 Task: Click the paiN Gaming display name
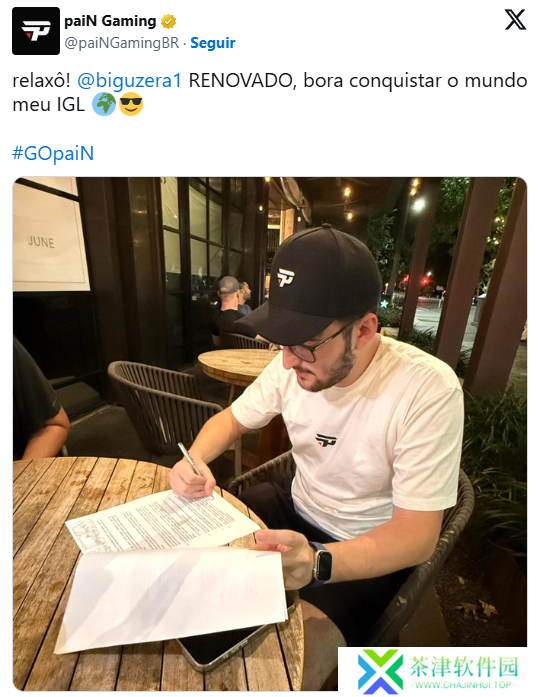[x=110, y=21]
